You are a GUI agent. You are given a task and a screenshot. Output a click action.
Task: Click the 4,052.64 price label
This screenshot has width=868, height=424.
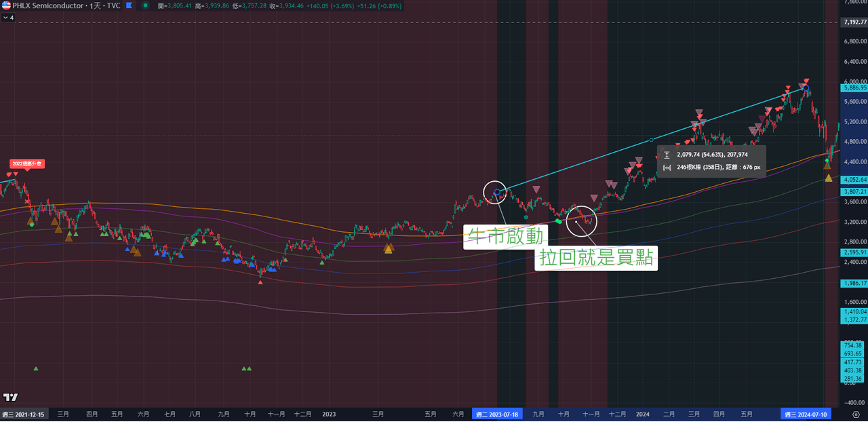point(854,180)
